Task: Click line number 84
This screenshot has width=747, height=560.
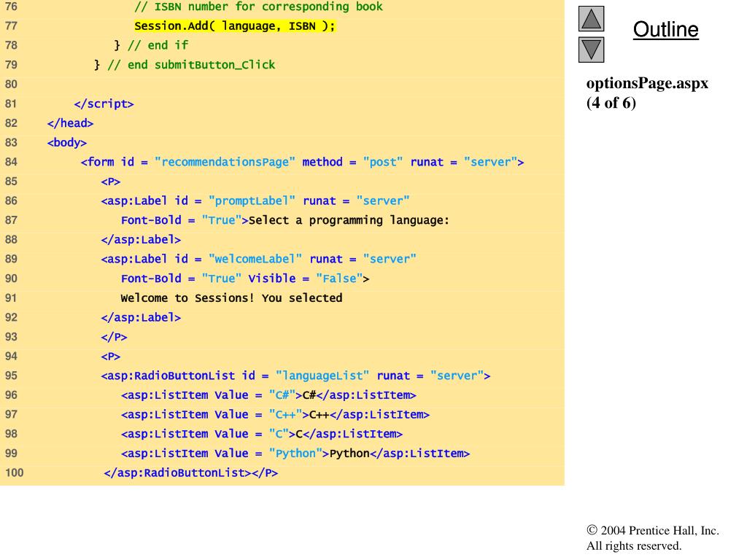Action: point(11,162)
